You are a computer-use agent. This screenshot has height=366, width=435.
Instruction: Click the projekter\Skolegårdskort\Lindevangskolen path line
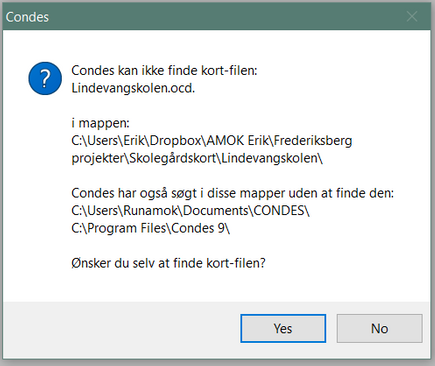click(197, 158)
